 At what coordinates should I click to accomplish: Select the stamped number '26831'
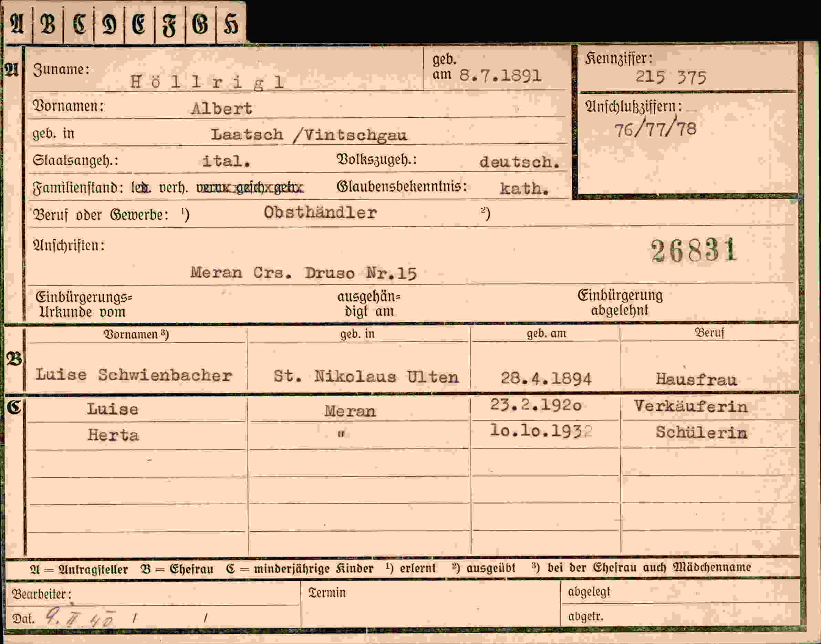(x=694, y=250)
